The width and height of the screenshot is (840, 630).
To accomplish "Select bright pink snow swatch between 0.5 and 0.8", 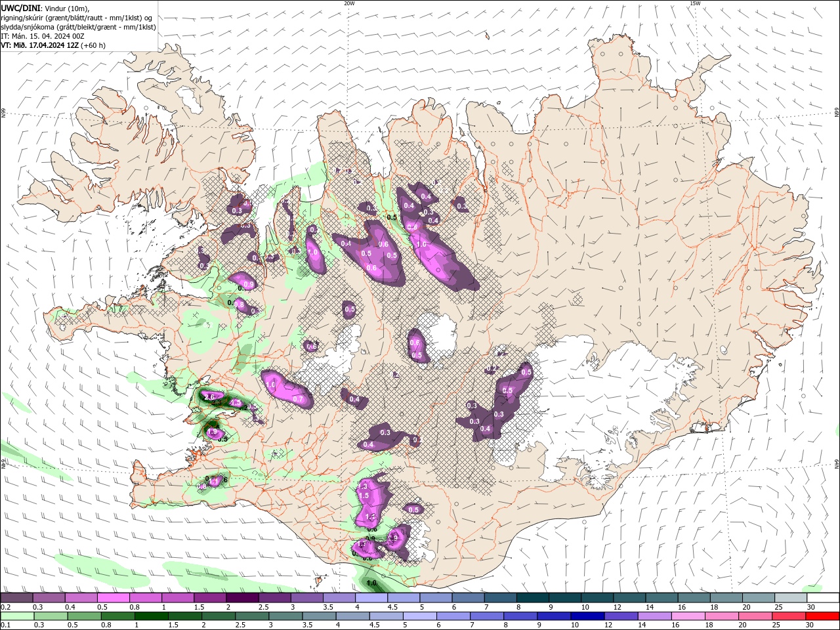I will 113,598.
